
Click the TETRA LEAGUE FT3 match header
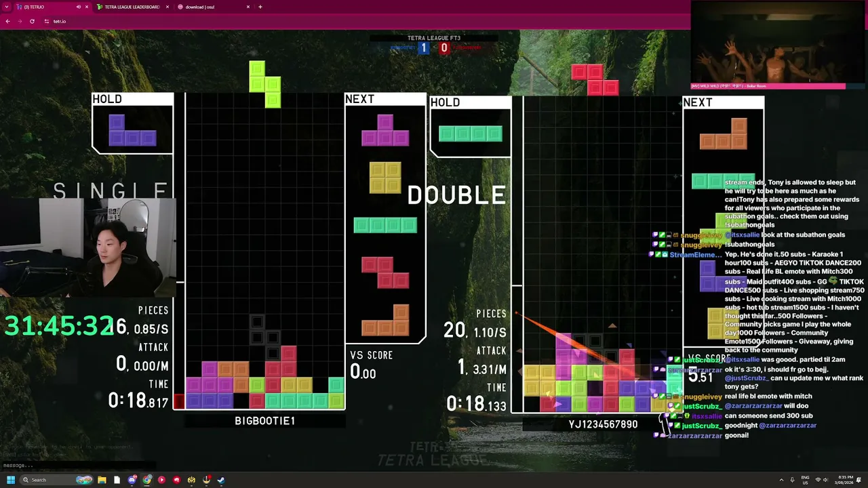pyautogui.click(x=434, y=38)
